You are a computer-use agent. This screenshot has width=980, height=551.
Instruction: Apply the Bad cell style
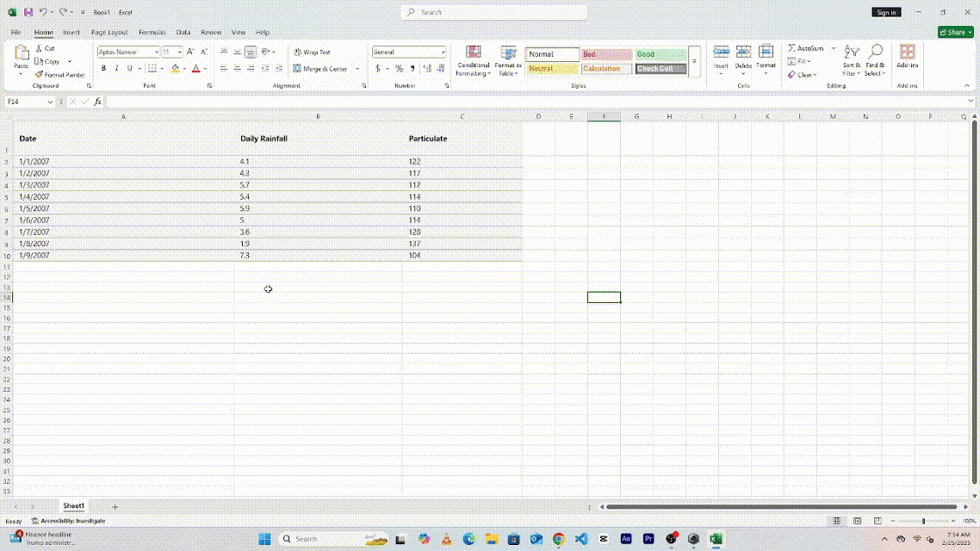coord(606,53)
